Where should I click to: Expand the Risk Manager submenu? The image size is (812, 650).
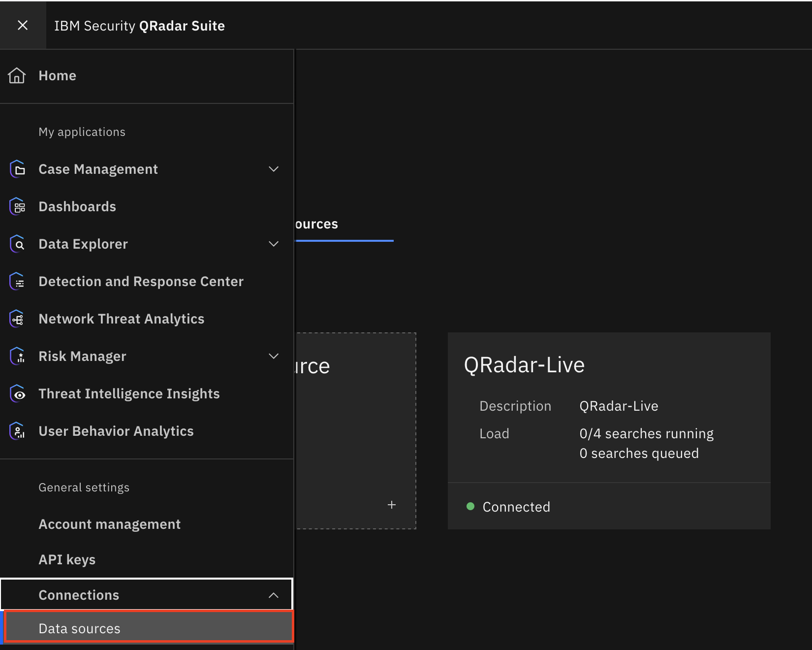(x=274, y=356)
